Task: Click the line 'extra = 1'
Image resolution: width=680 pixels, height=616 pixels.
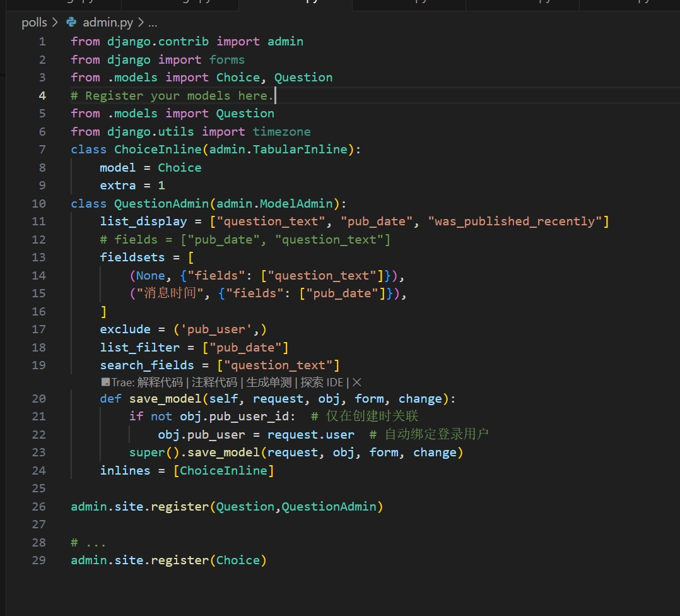Action: coord(132,186)
